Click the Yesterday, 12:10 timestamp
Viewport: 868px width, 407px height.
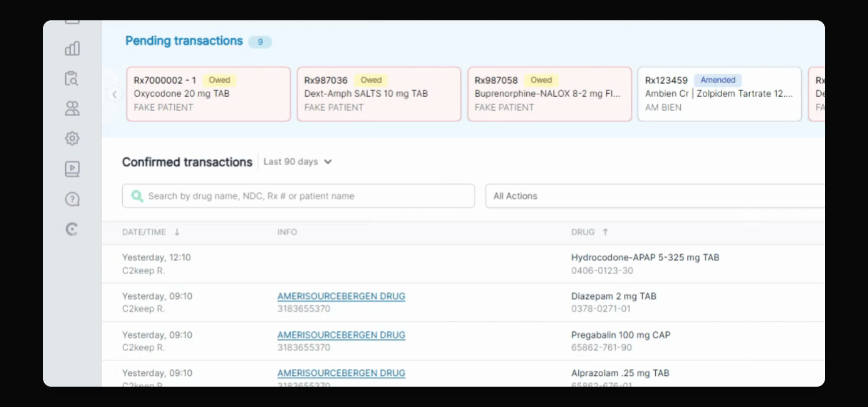pos(157,258)
